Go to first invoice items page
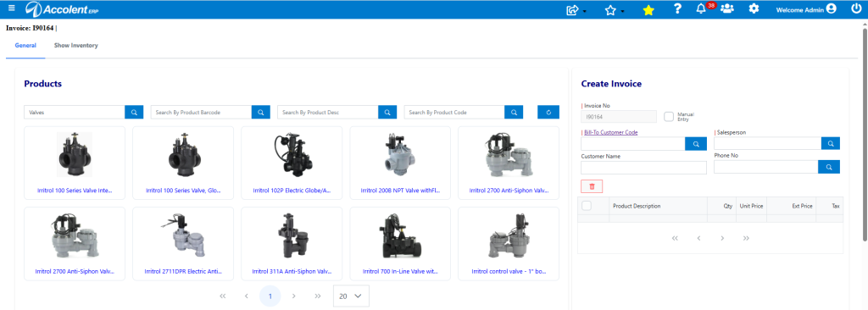Image resolution: width=868 pixels, height=310 pixels. pos(675,238)
